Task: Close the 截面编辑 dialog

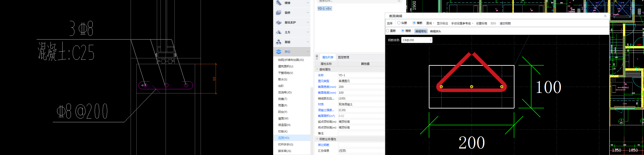Action: 605,16
